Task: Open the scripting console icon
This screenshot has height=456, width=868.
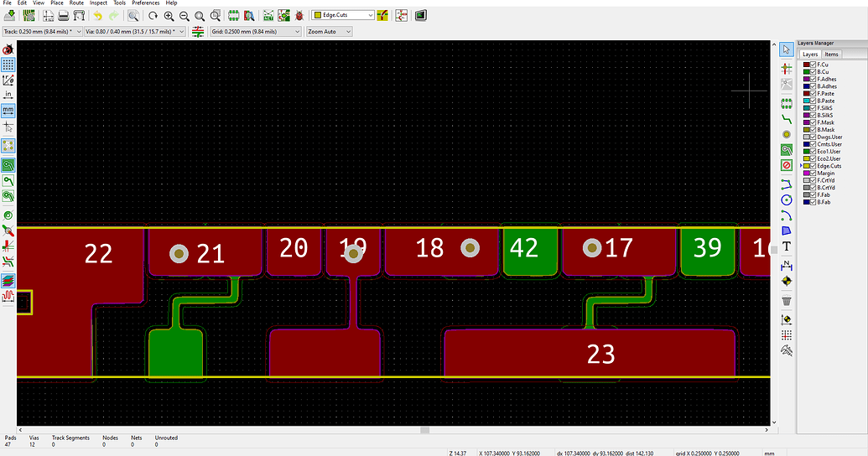Action: coord(421,15)
